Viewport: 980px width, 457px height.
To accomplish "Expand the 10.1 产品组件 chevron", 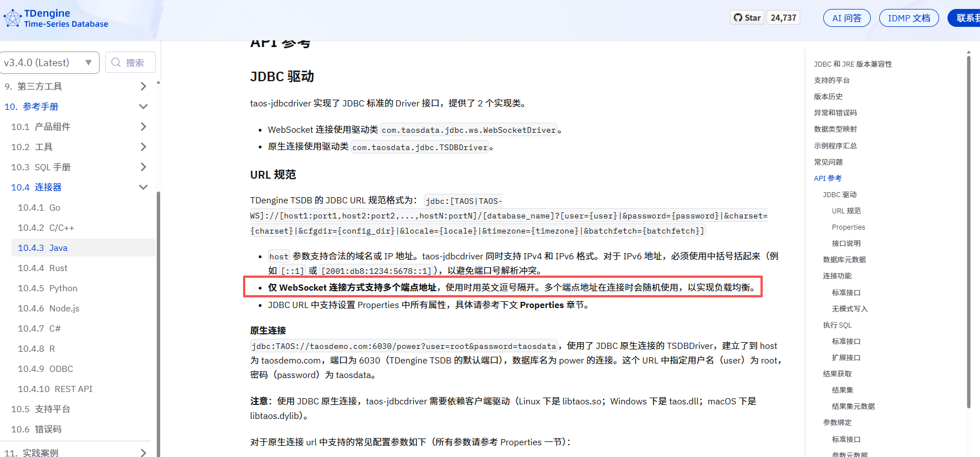I will tap(143, 127).
